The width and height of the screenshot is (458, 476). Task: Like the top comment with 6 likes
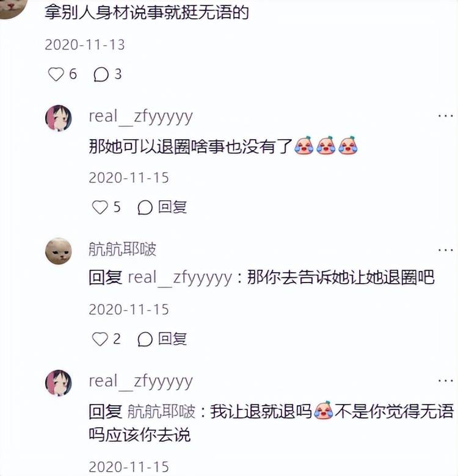[x=56, y=74]
